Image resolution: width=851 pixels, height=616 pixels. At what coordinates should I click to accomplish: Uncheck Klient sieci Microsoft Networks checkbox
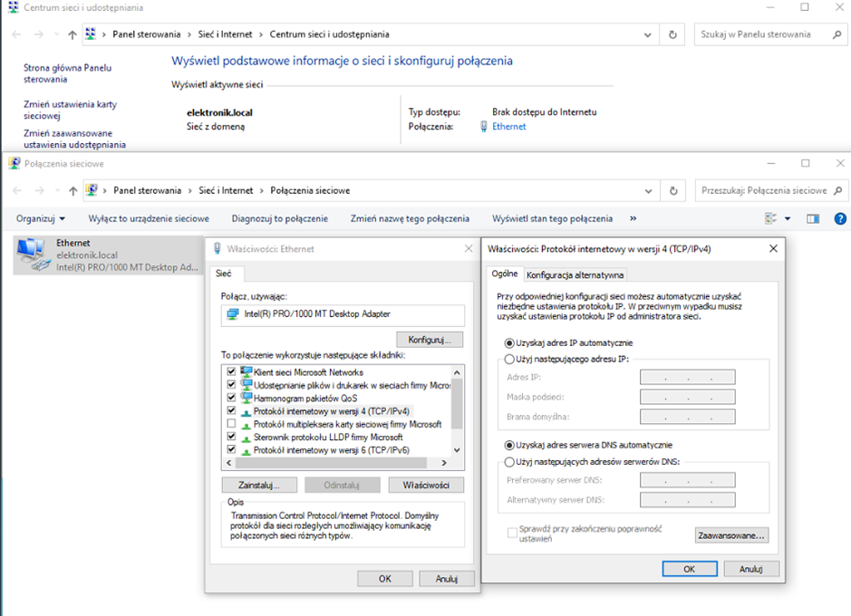pos(231,372)
